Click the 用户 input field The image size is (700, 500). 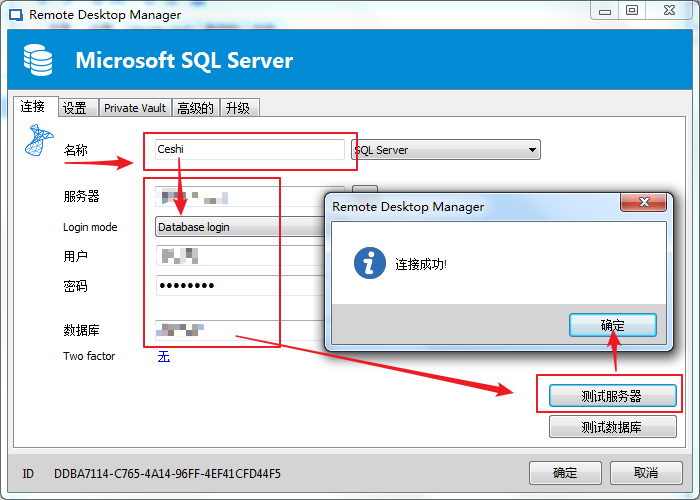point(240,256)
